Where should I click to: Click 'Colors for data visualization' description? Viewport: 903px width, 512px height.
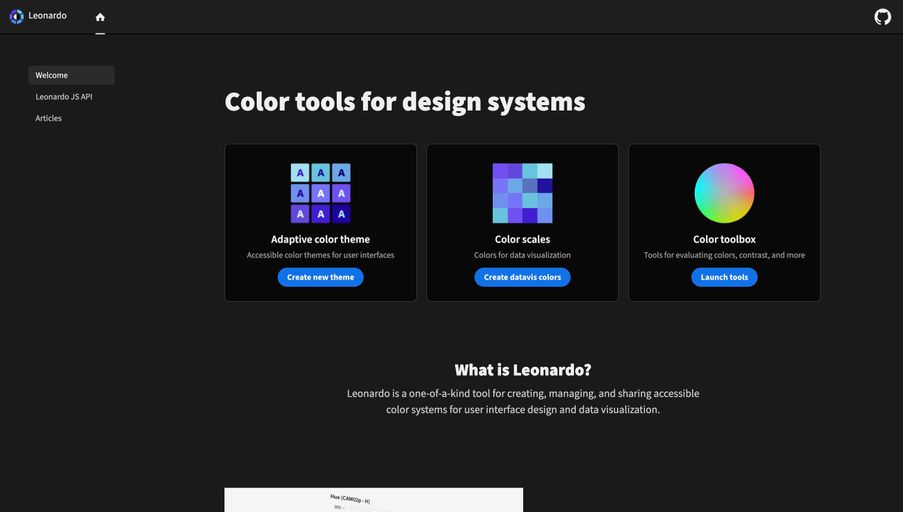click(522, 255)
